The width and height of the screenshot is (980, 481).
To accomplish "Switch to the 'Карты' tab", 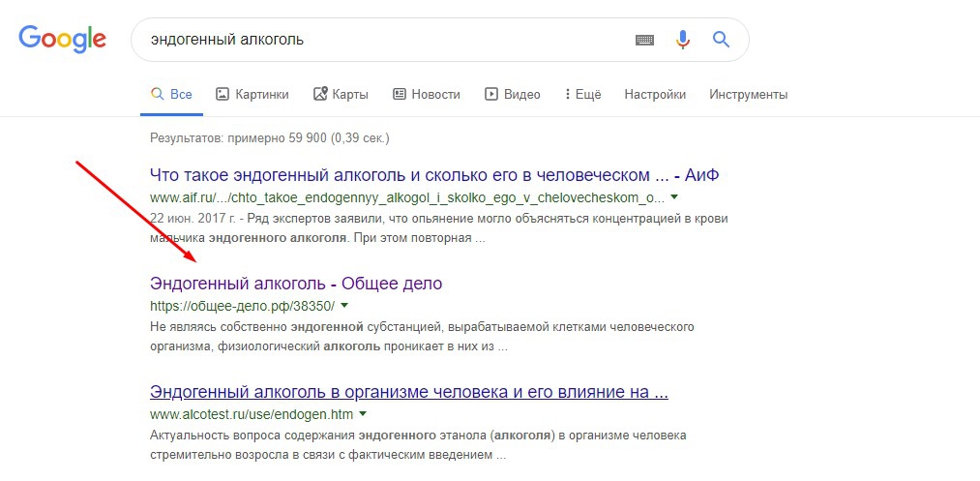I will tap(342, 95).
